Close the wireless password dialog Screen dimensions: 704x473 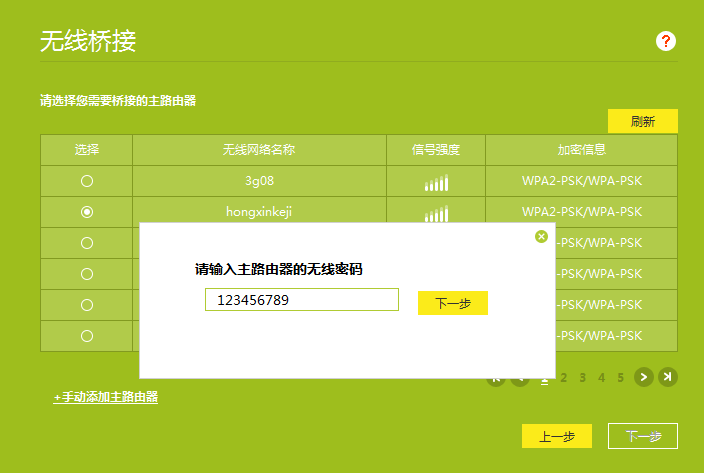click(x=541, y=236)
